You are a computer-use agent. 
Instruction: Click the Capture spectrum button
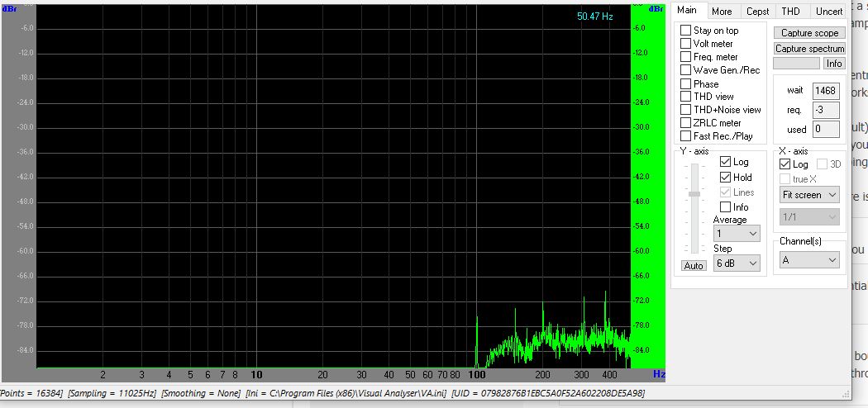(x=809, y=49)
